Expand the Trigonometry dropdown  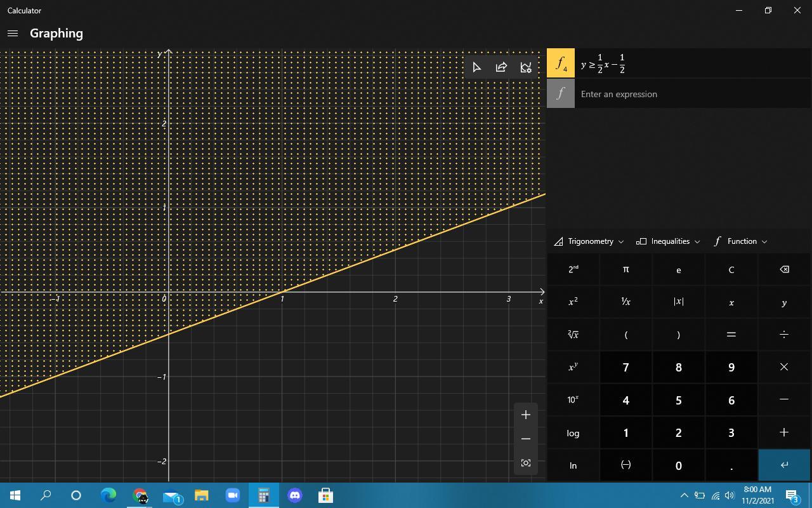pos(589,241)
